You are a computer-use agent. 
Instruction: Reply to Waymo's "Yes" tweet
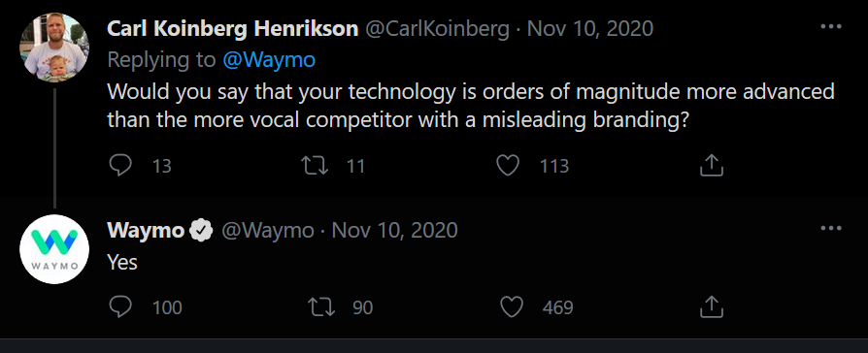(x=120, y=306)
